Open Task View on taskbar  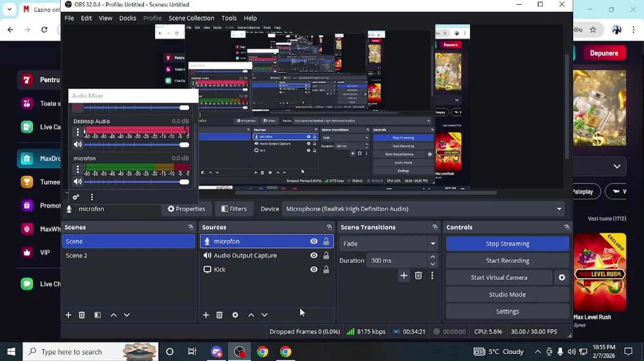click(x=192, y=351)
